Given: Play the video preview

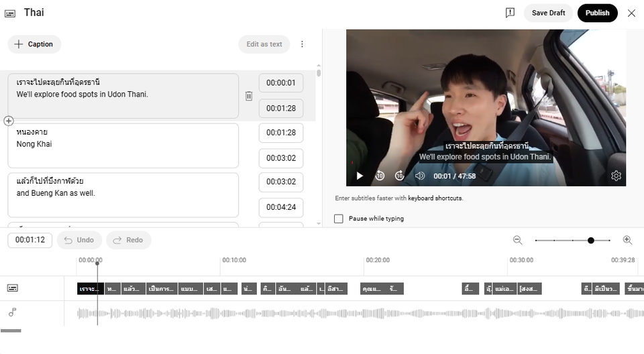Looking at the screenshot, I should pyautogui.click(x=360, y=176).
